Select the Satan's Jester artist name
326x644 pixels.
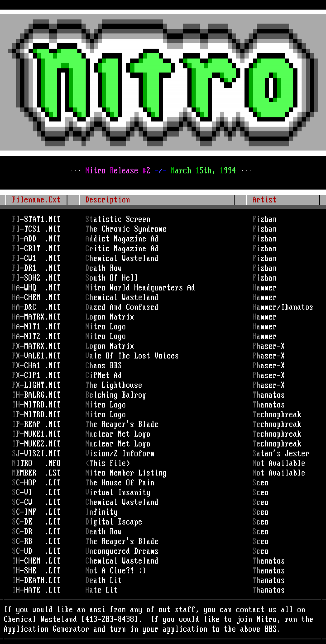coord(280,454)
